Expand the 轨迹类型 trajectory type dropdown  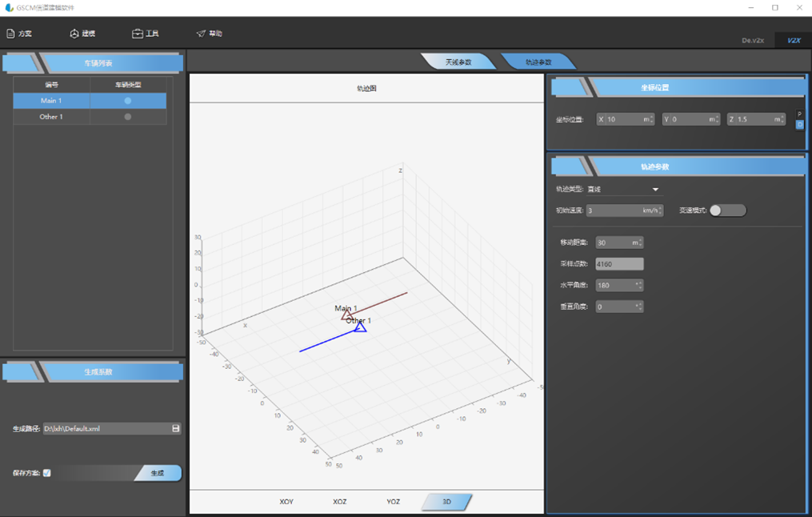pyautogui.click(x=655, y=190)
